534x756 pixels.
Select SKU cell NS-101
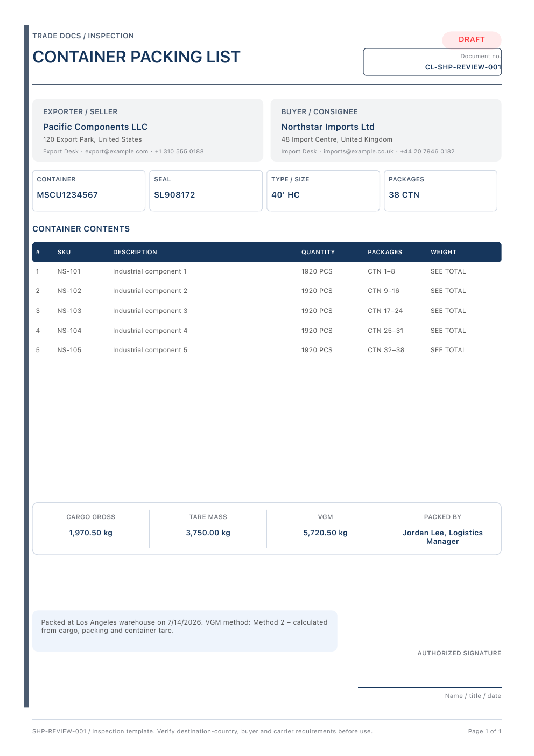(69, 271)
